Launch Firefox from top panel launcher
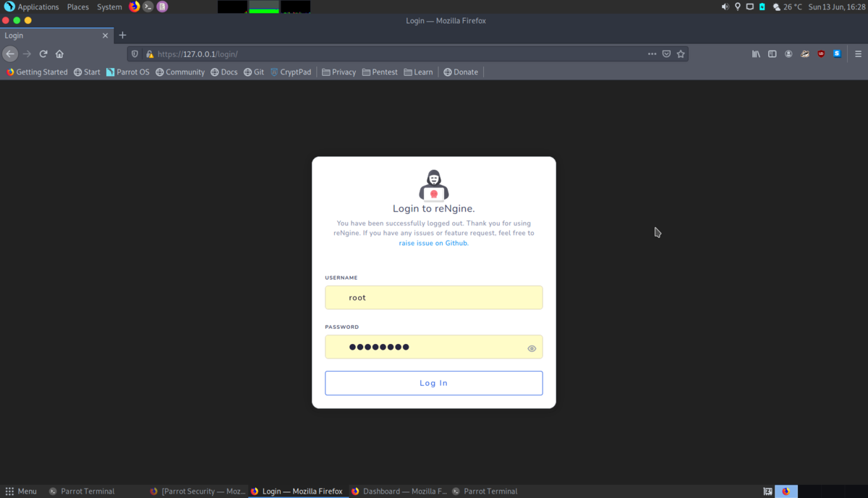This screenshot has height=498, width=868. click(134, 7)
